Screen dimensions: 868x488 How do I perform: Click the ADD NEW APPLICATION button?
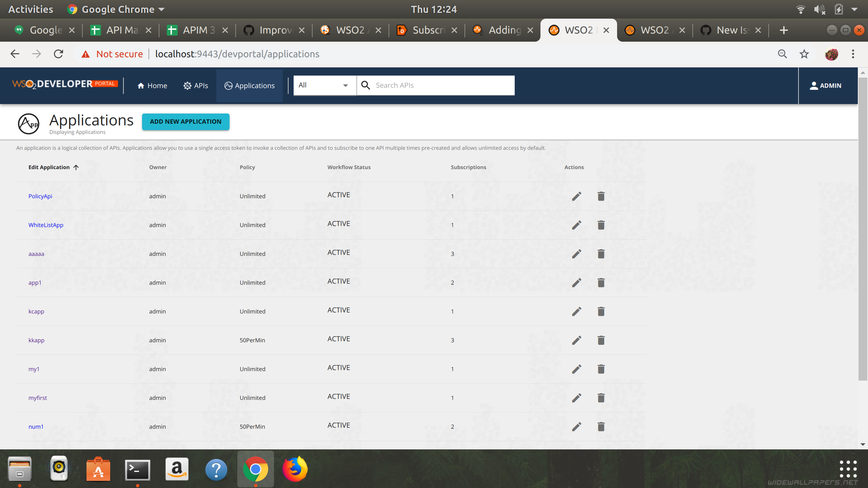click(185, 121)
